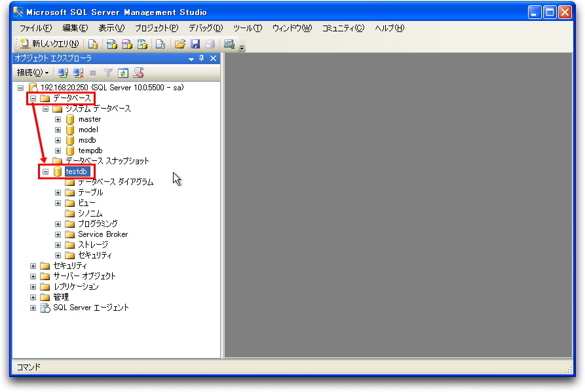Click the Analysis Services XMLA Query icon
Screen dimensions: 585x392
click(142, 45)
